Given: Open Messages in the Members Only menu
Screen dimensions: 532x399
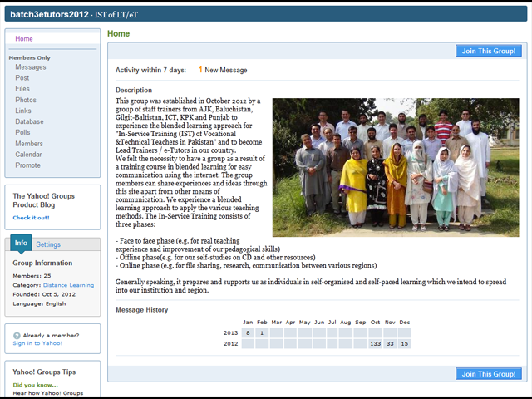Looking at the screenshot, I should (x=31, y=67).
